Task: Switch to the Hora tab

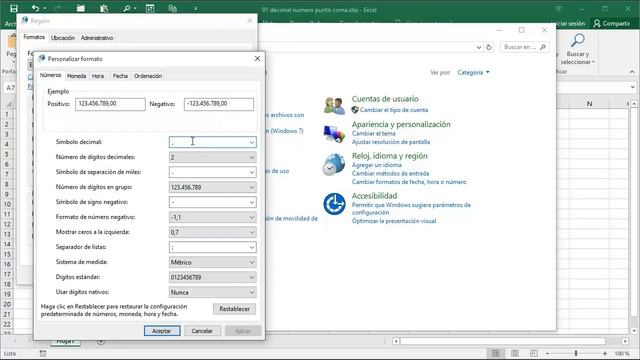Action: tap(98, 76)
